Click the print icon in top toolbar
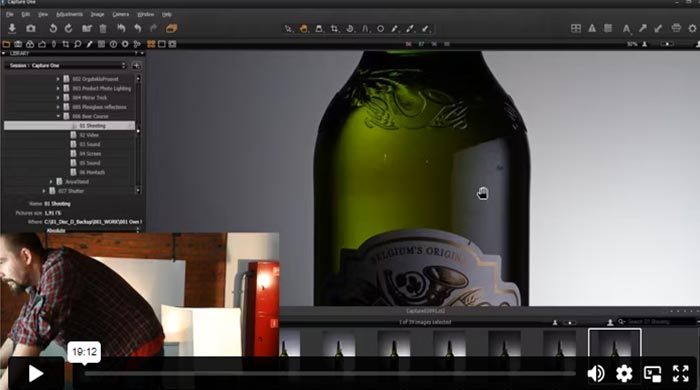 click(676, 29)
